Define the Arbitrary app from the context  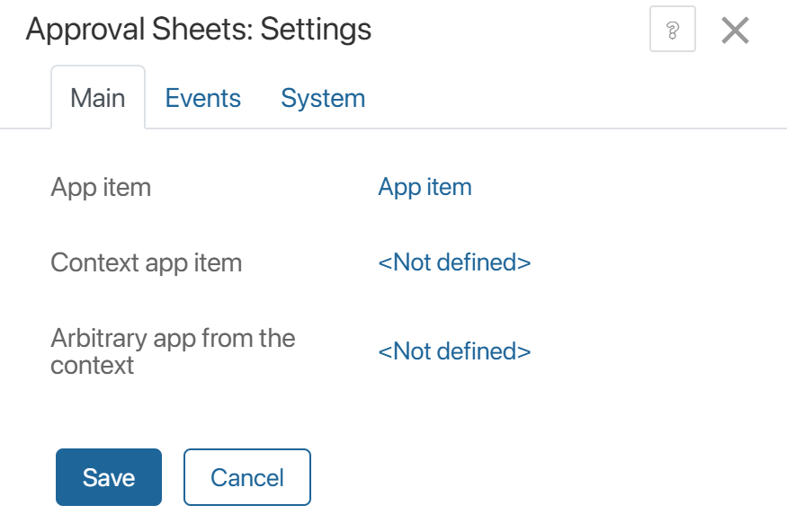coord(455,351)
